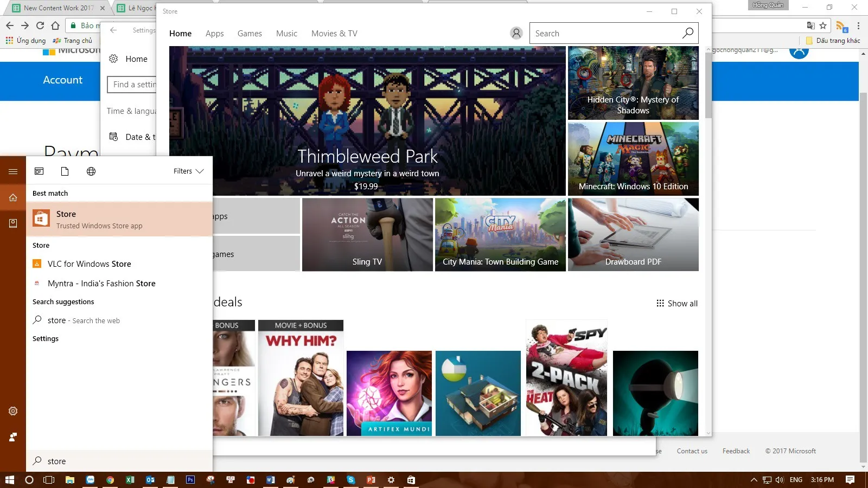
Task: Switch to the Games tab in Store
Action: click(250, 33)
